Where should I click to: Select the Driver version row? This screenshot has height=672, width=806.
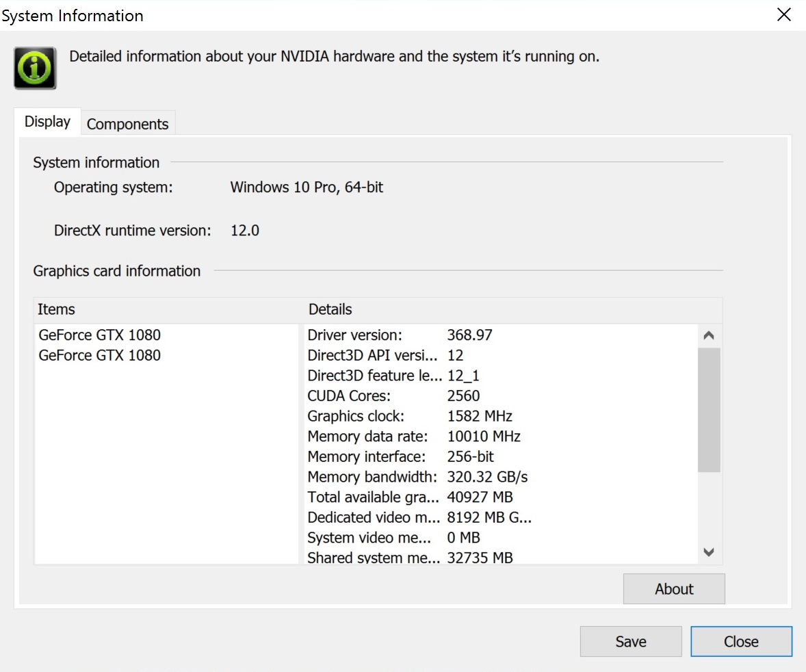point(400,335)
